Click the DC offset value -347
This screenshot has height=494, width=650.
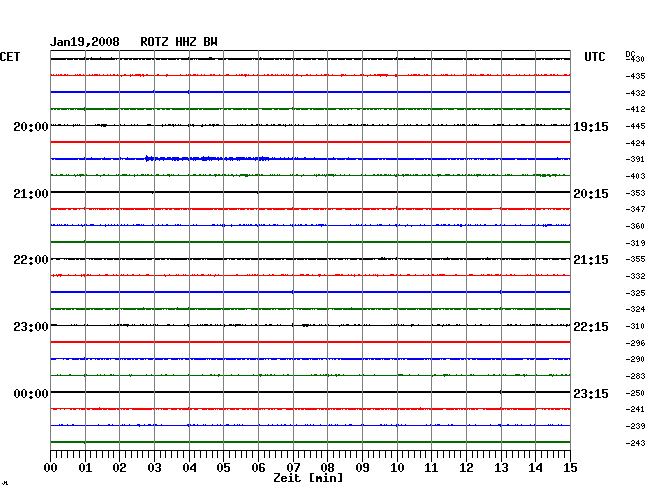[x=635, y=209]
